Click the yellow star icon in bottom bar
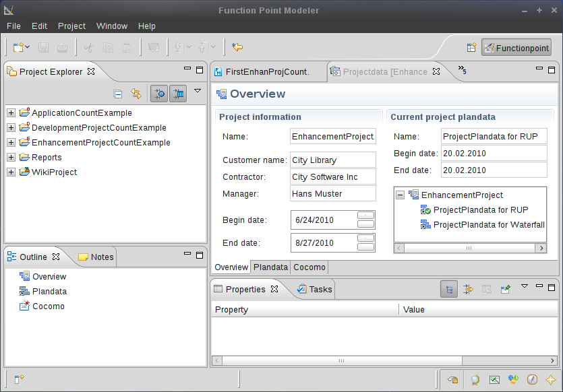The width and height of the screenshot is (563, 392). [550, 379]
